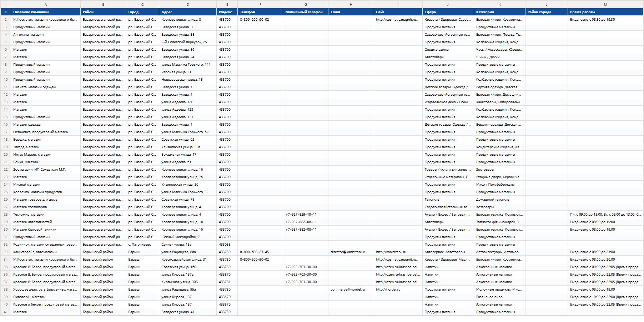The image size is (644, 322).
Task: Select the cell 'Ангелина, магазин'
Action: (46, 35)
